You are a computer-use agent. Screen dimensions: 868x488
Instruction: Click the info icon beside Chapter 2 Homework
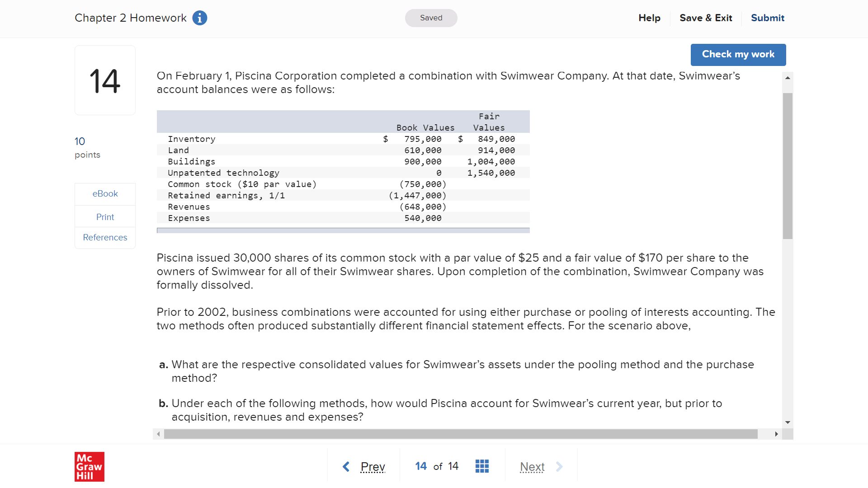tap(200, 18)
